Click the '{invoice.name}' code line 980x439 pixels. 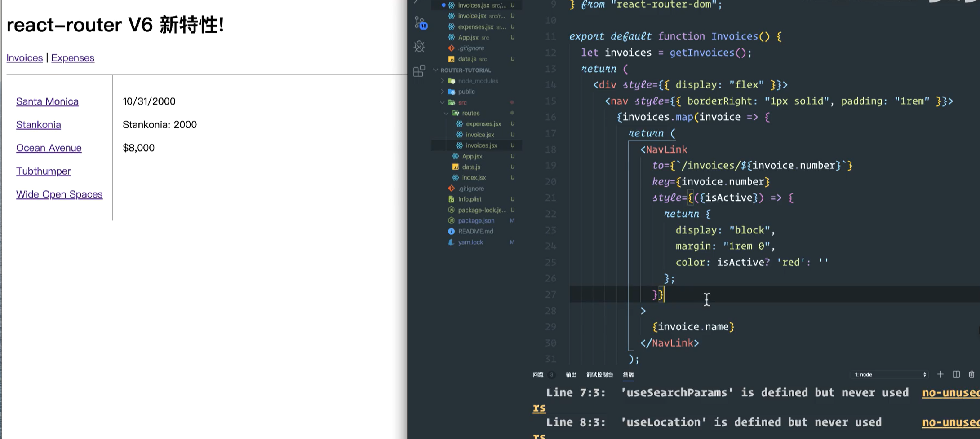click(x=693, y=327)
